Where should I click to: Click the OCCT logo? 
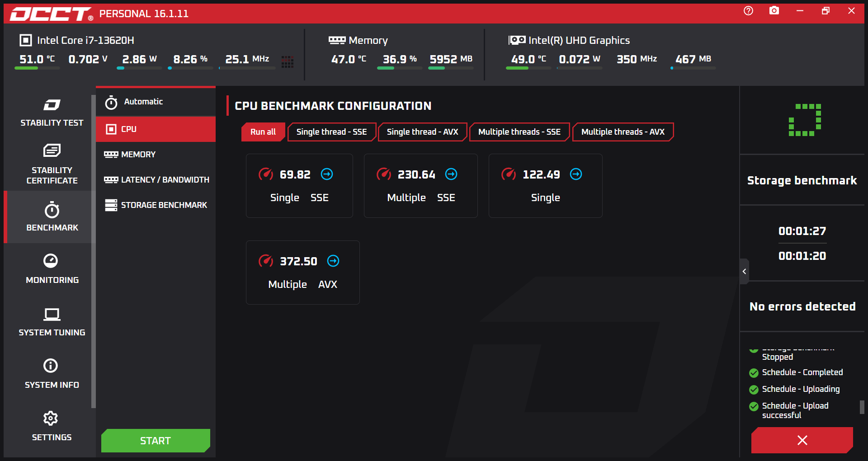point(52,14)
